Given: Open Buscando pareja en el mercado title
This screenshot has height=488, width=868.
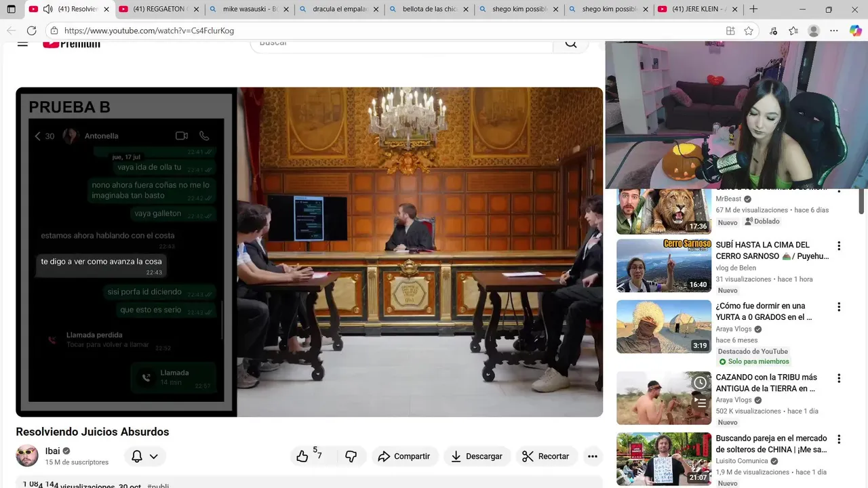Looking at the screenshot, I should pyautogui.click(x=772, y=444).
